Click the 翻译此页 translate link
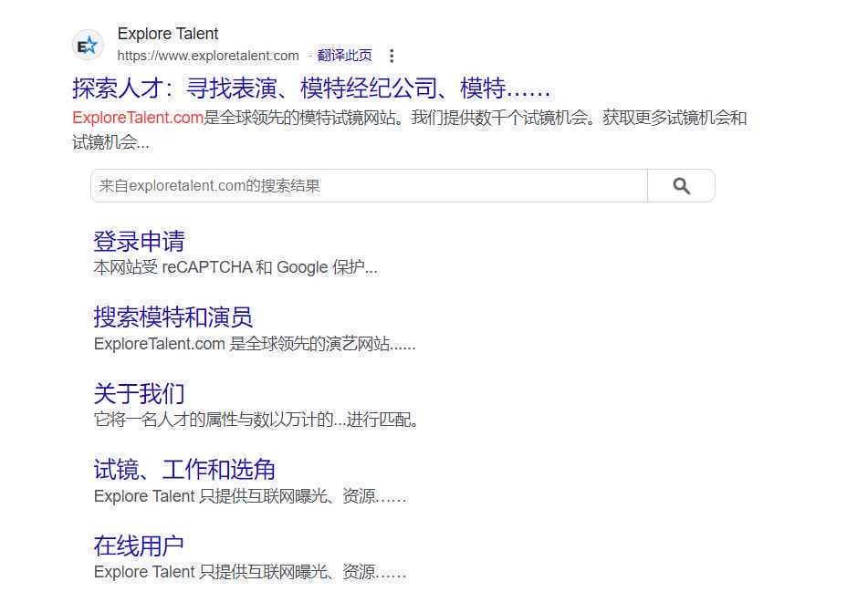 click(x=344, y=56)
